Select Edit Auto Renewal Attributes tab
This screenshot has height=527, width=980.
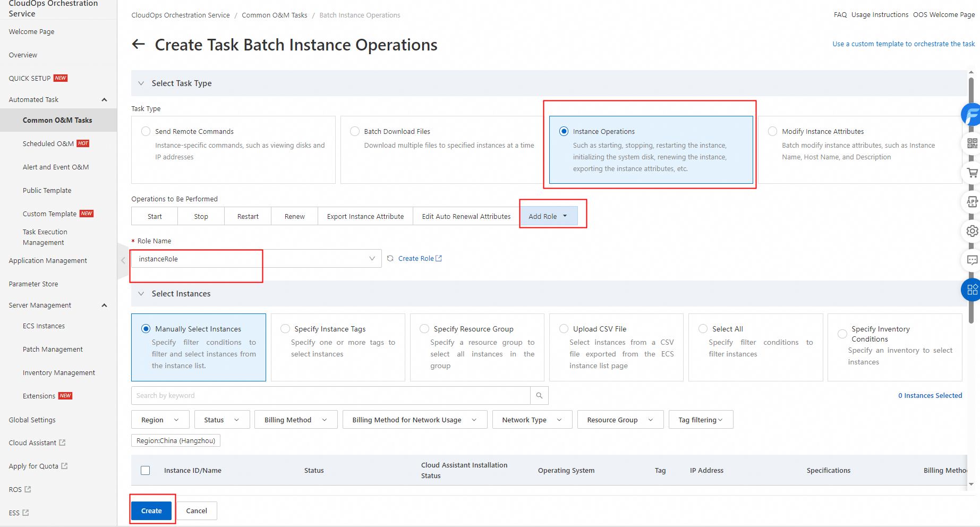tap(466, 216)
